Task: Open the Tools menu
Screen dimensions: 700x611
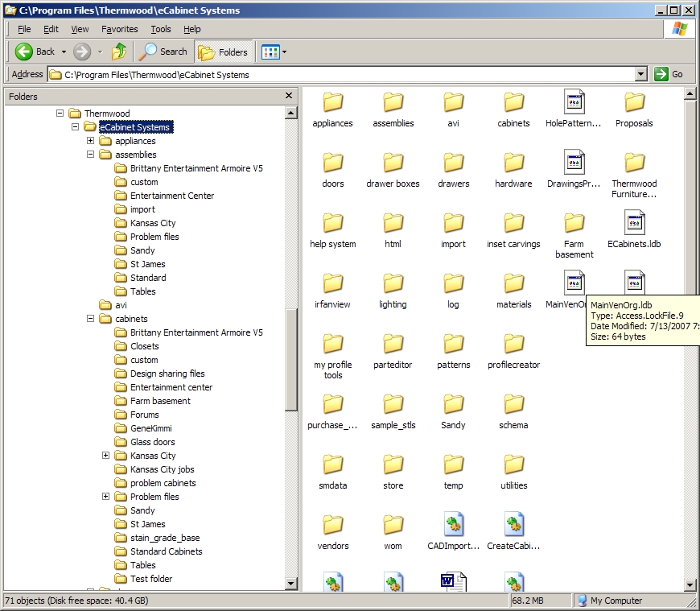Action: [x=161, y=29]
